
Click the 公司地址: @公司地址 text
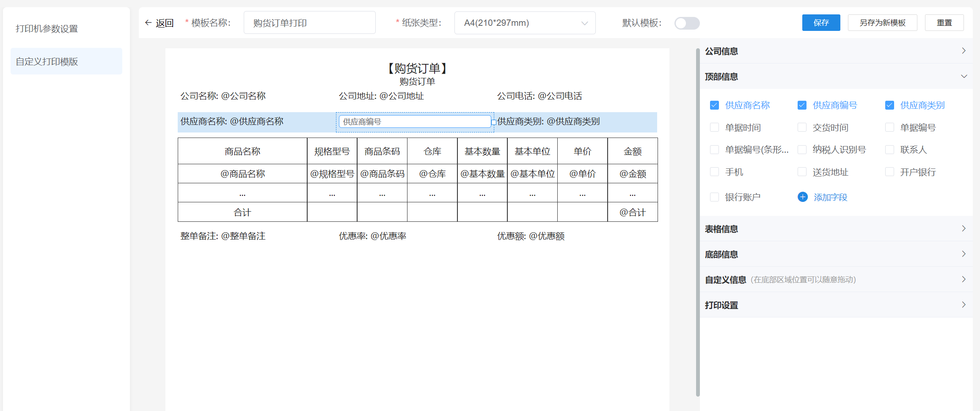(381, 96)
